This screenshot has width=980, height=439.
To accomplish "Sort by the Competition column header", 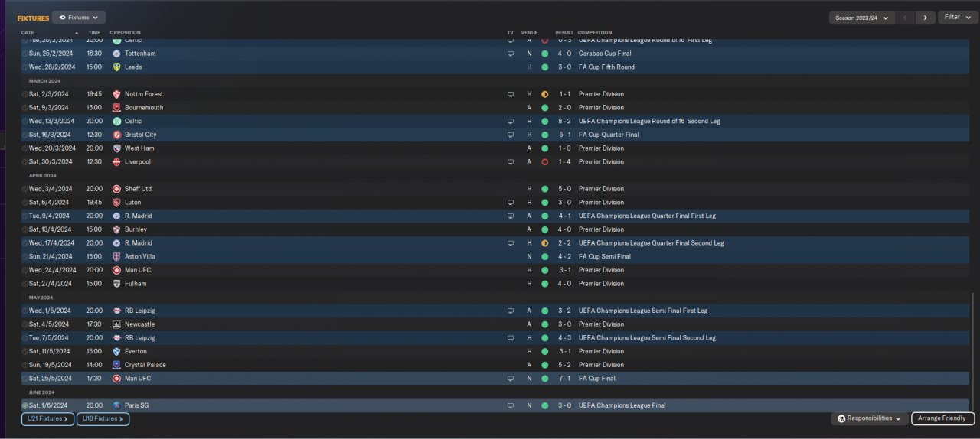I will pyautogui.click(x=595, y=33).
